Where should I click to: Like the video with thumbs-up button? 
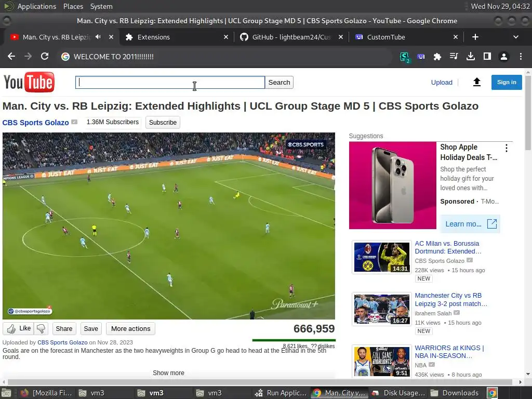tap(19, 328)
